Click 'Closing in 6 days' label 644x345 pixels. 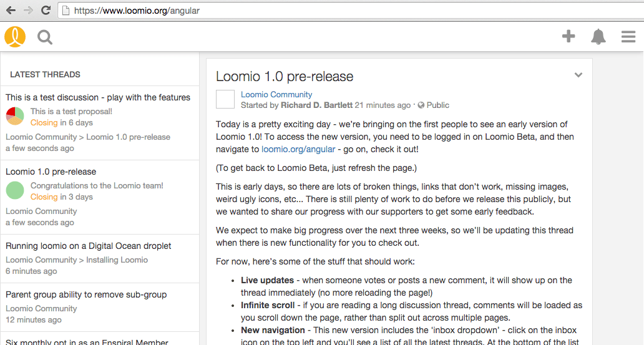point(62,122)
